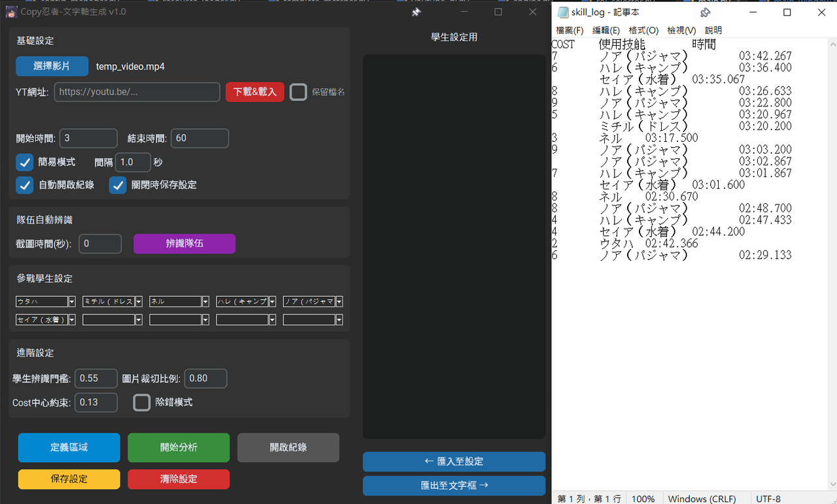The image size is (837, 504).
Task: Click the 結束時間 input field
Action: point(199,138)
